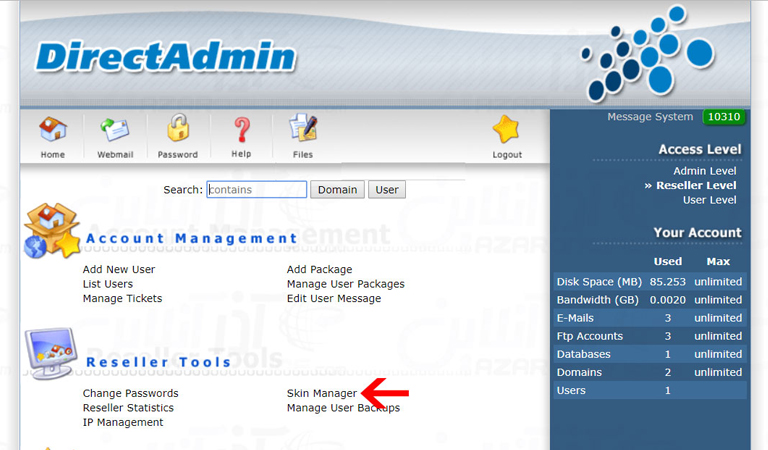The height and width of the screenshot is (450, 768).
Task: Search by Domain button
Action: click(x=337, y=189)
